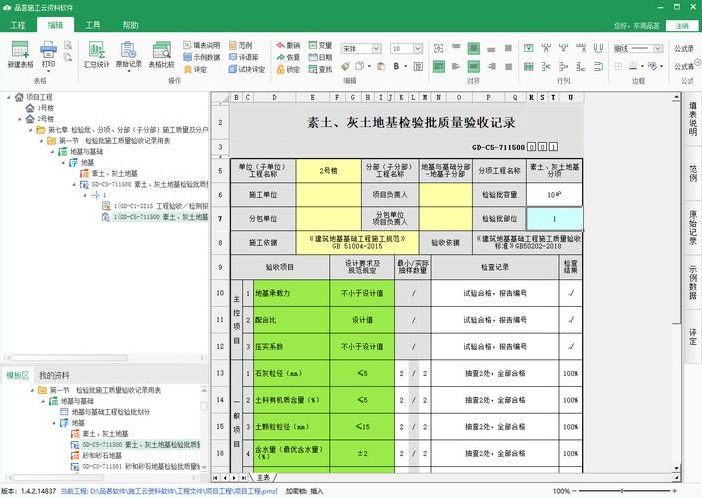Collapse the 2号楼 tree node
702x498 pixels.
tap(20, 119)
